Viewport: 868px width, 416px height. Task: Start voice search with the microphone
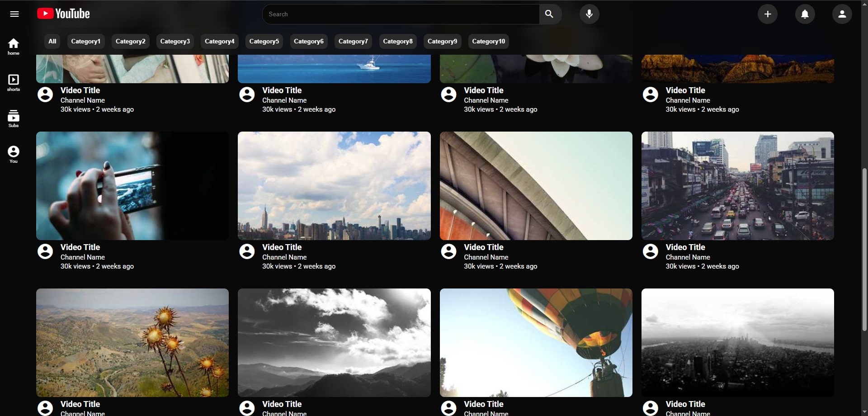[x=590, y=14]
